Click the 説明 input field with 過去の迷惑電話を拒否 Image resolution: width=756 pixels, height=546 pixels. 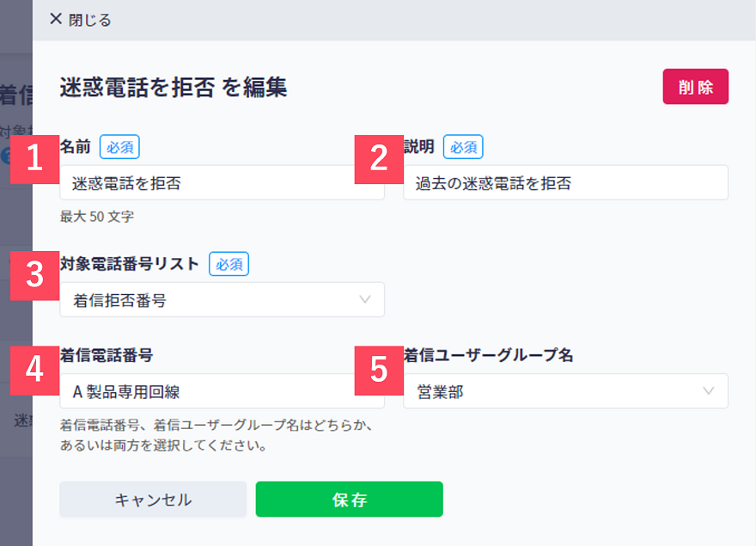point(565,183)
